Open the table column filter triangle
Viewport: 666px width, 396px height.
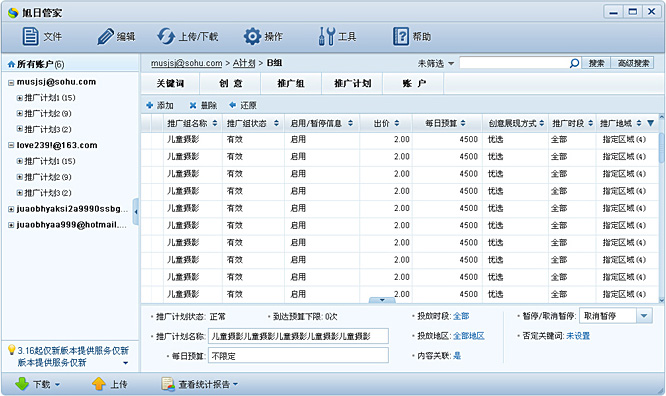click(650, 123)
